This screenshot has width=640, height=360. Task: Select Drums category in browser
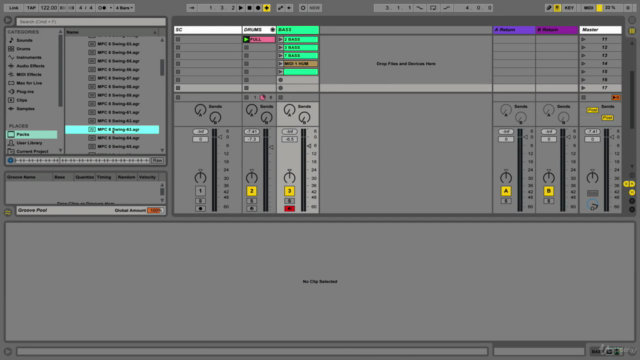(x=23, y=49)
